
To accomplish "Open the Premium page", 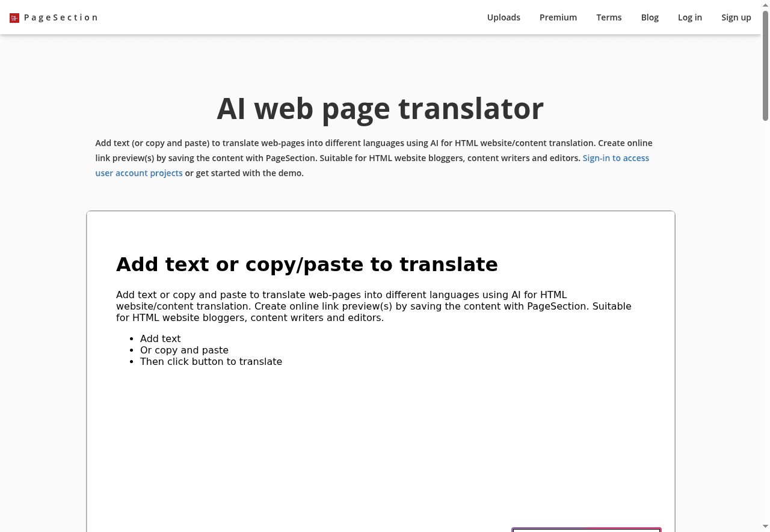I will click(558, 17).
